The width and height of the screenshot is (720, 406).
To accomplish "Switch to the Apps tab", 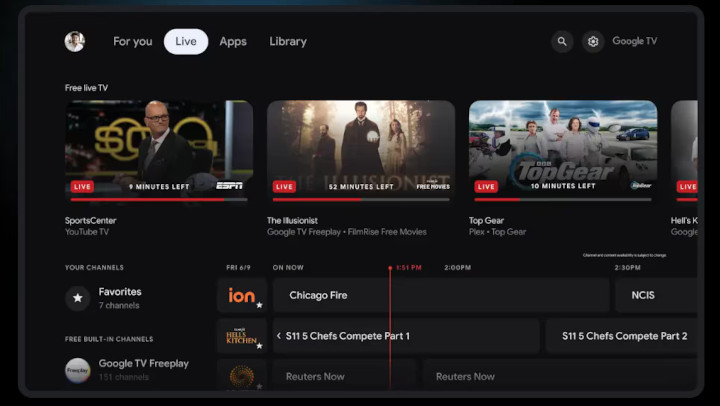I will pos(233,42).
